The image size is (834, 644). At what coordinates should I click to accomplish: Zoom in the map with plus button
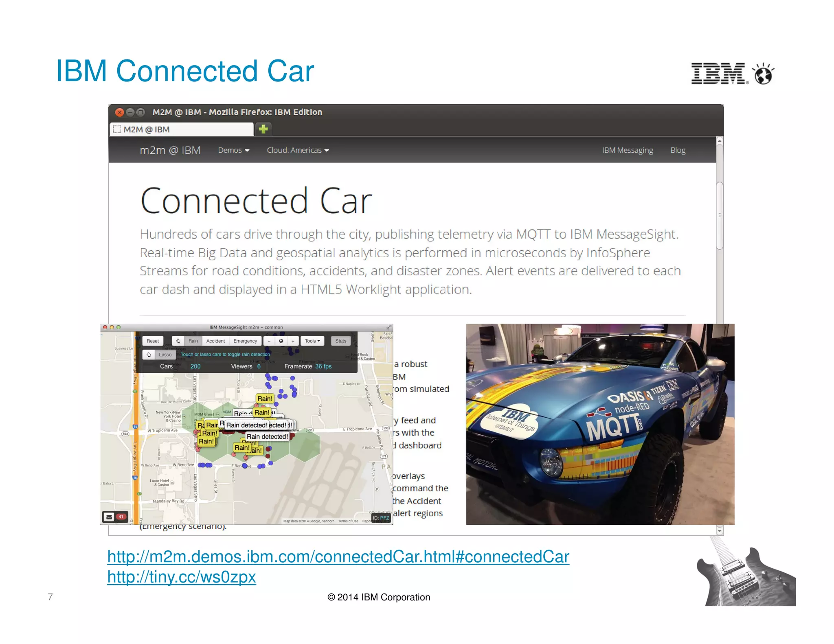tap(293, 341)
